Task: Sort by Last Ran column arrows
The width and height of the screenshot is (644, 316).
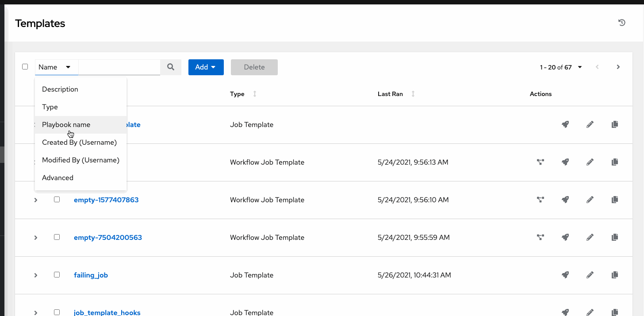Action: click(413, 94)
